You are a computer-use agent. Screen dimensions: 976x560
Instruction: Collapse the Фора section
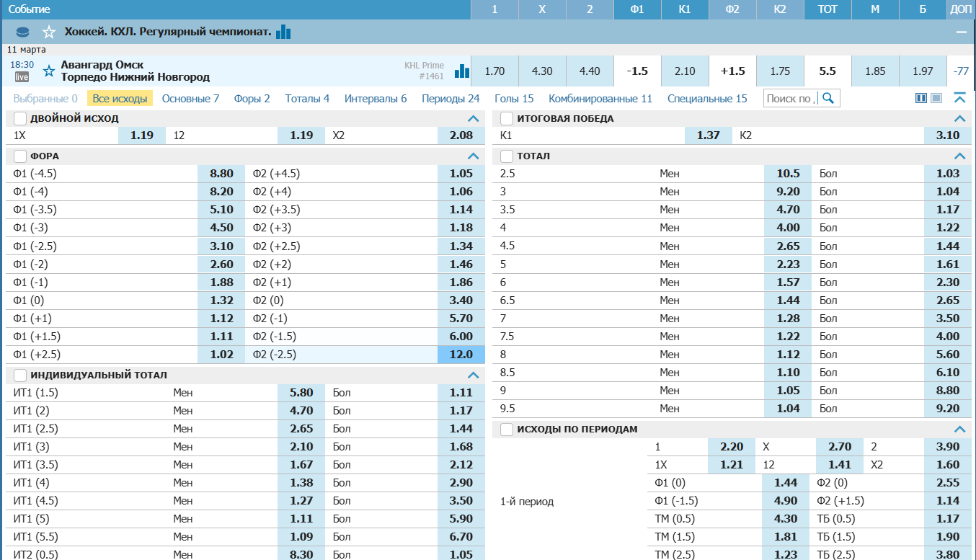473,156
